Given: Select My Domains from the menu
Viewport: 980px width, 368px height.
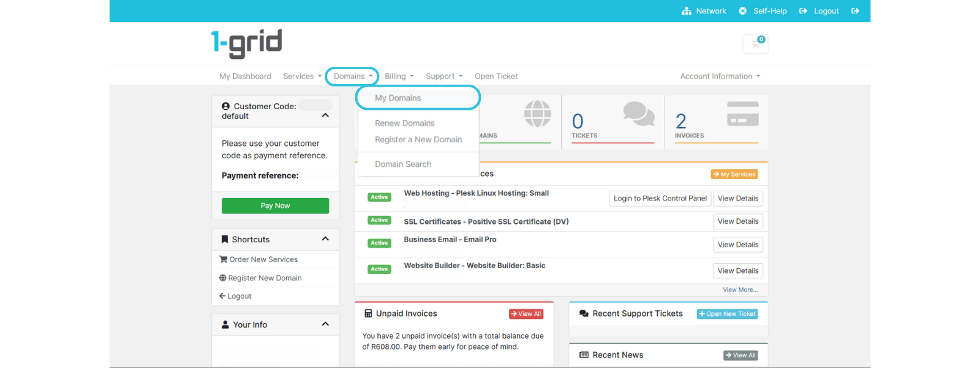Looking at the screenshot, I should pyautogui.click(x=398, y=98).
